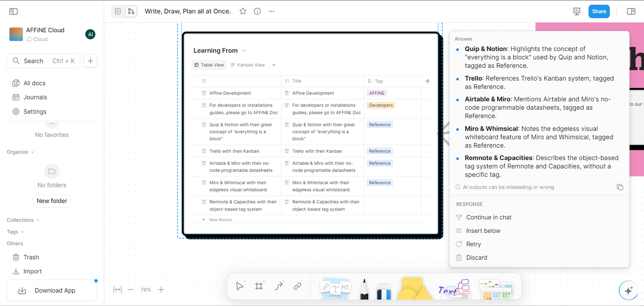644x306 pixels.
Task: Click the Share button
Action: [x=599, y=11]
